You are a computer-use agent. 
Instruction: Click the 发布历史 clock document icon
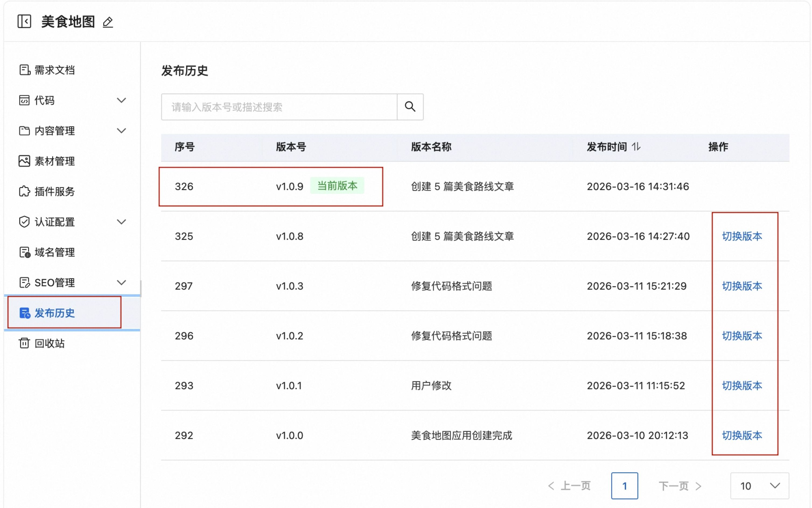pyautogui.click(x=25, y=313)
